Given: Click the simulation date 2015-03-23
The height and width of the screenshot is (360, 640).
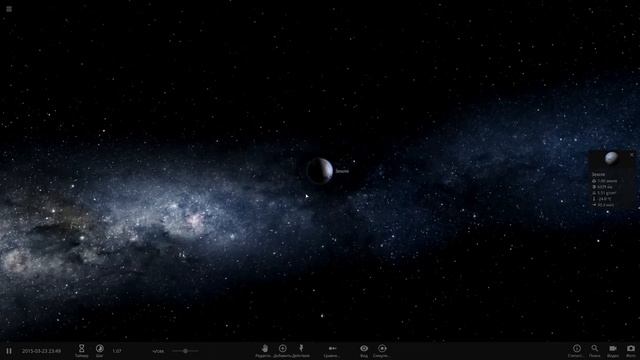Looking at the screenshot, I should [x=41, y=351].
